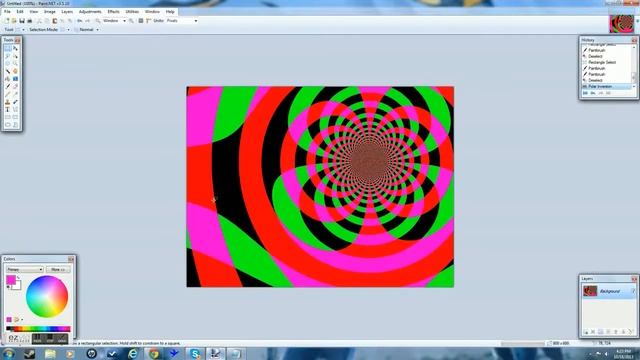Click the primary magenta color swatch
640x360 pixels.
pyautogui.click(x=11, y=280)
